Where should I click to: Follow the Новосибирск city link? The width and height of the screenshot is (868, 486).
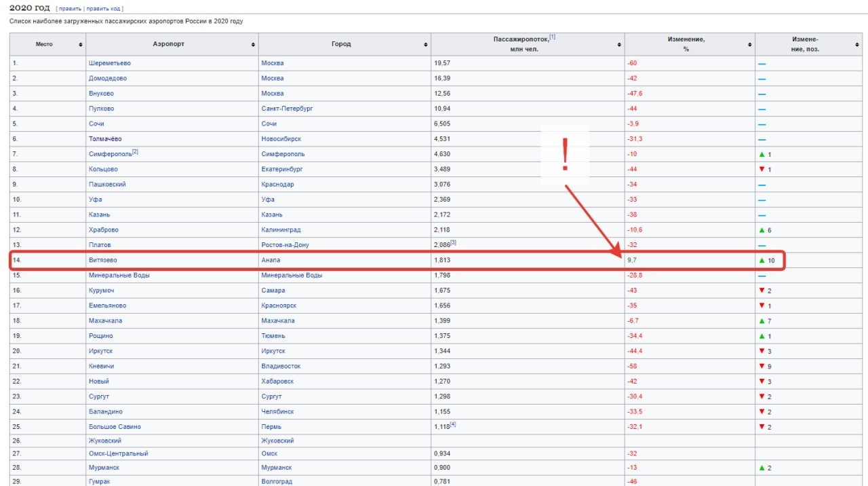click(x=281, y=139)
